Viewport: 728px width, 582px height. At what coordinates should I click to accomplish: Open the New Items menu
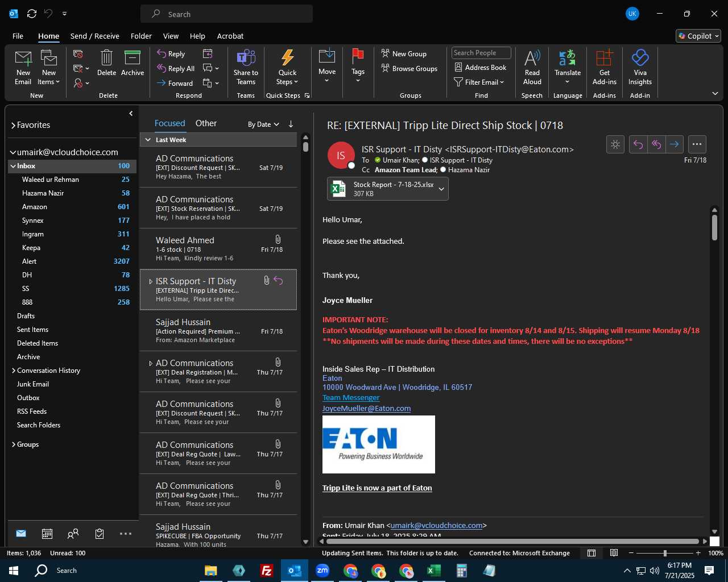(49, 68)
